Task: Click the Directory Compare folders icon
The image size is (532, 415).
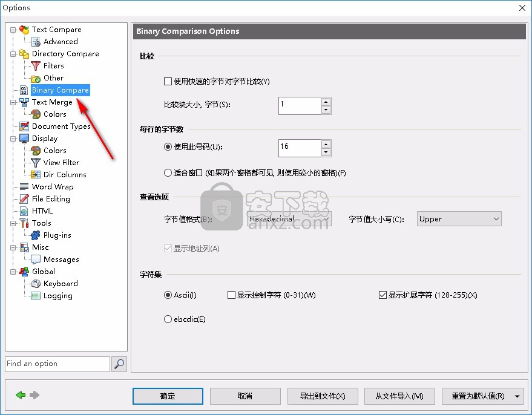Action: pyautogui.click(x=24, y=54)
